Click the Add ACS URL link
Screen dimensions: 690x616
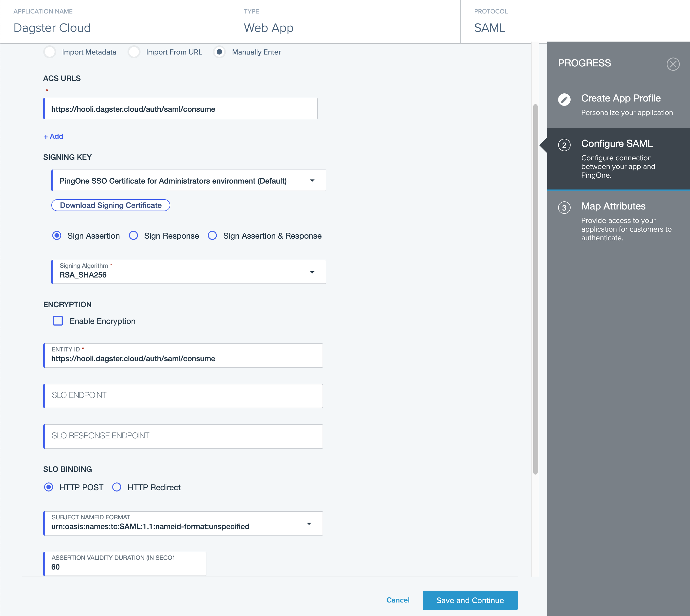(53, 136)
